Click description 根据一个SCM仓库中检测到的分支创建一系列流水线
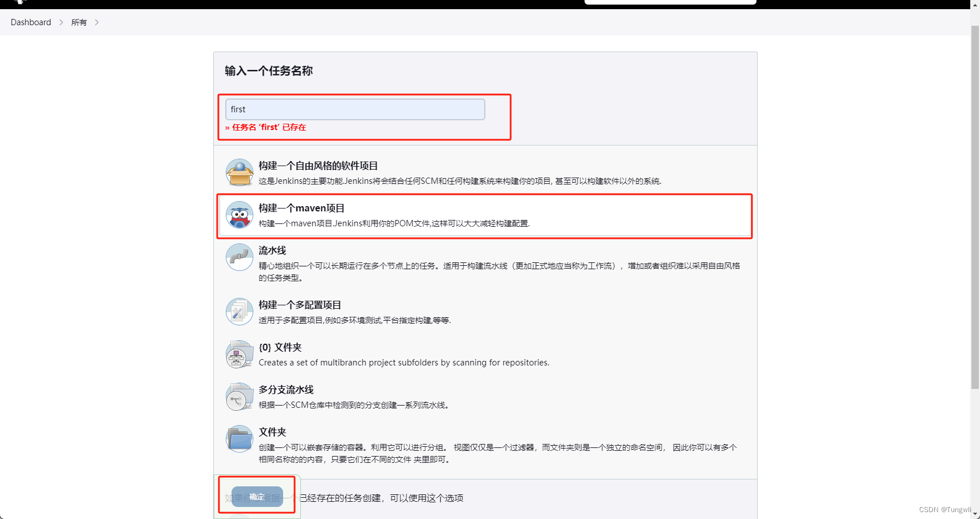 coord(354,405)
